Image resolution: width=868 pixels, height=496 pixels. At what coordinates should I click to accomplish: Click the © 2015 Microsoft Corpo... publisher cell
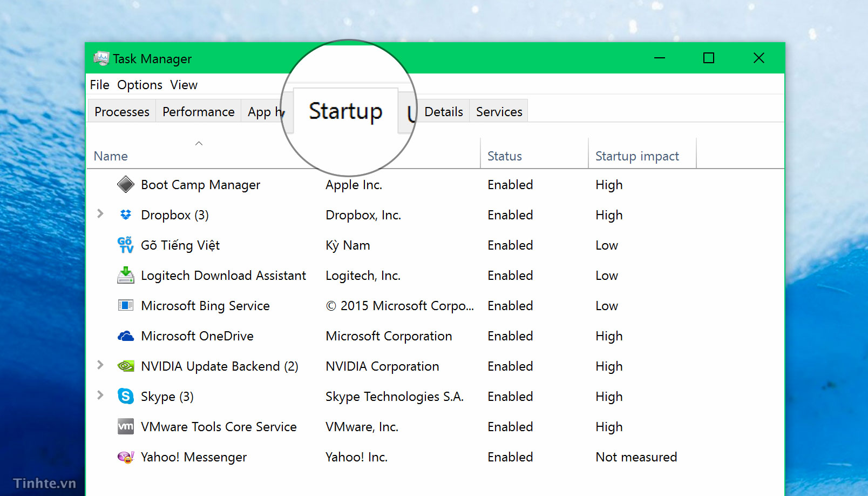coord(400,306)
